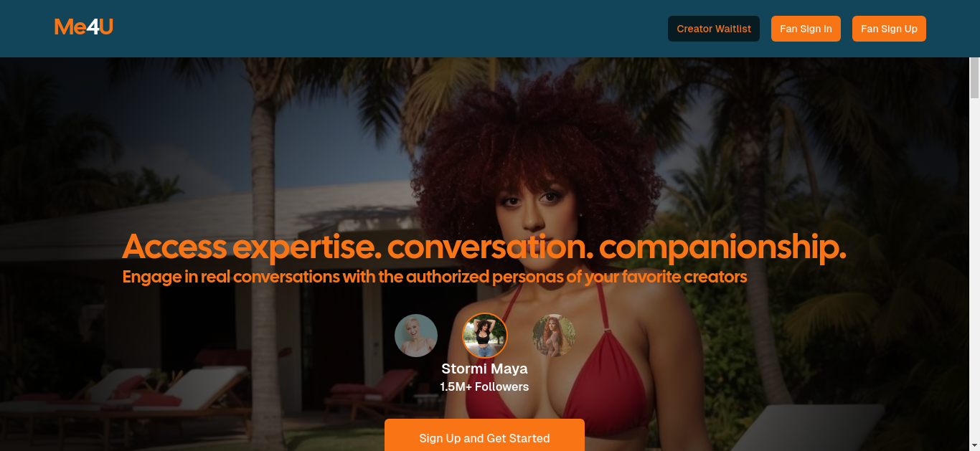Click the empty header bar area beside the logo

coord(387,29)
